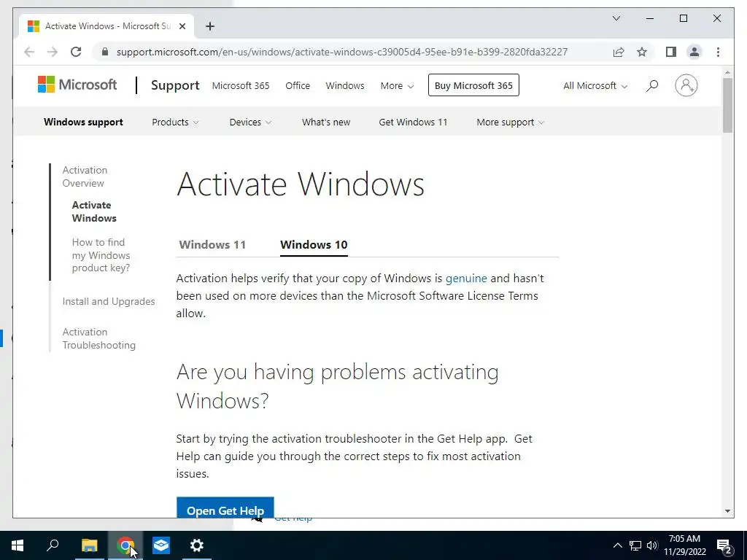Click the address bar URL
747x560 pixels.
[x=341, y=52]
